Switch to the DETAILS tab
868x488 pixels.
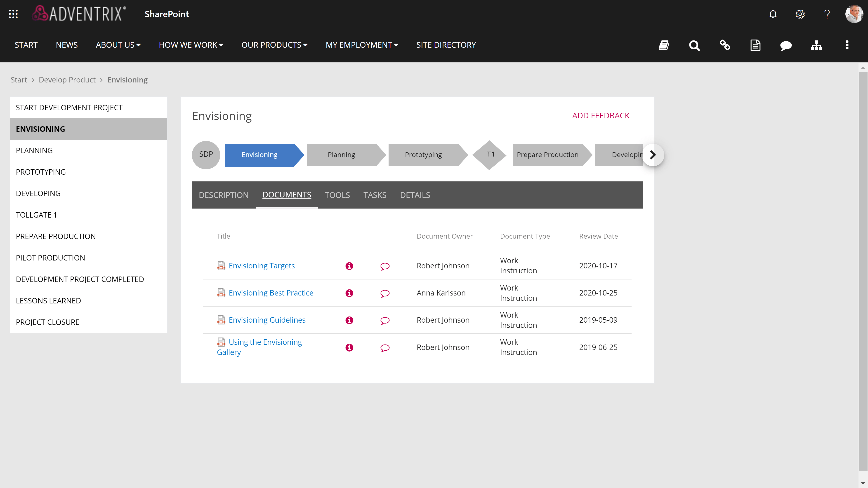coord(415,195)
